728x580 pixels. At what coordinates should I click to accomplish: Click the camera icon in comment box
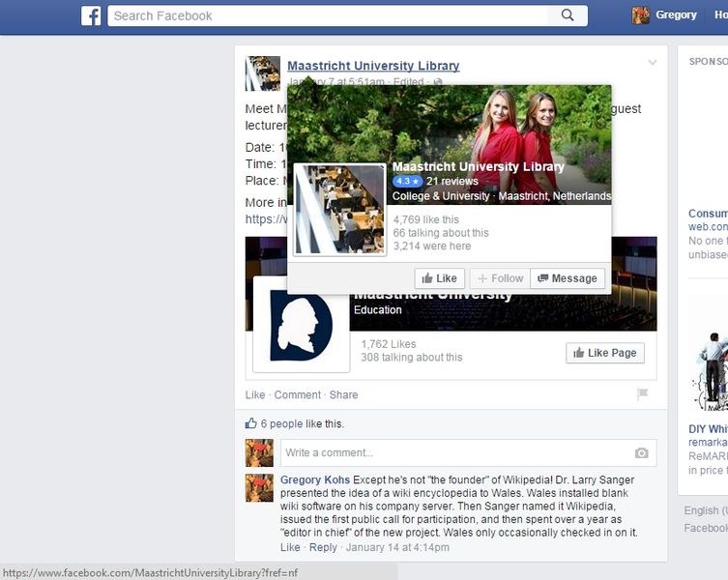click(641, 452)
